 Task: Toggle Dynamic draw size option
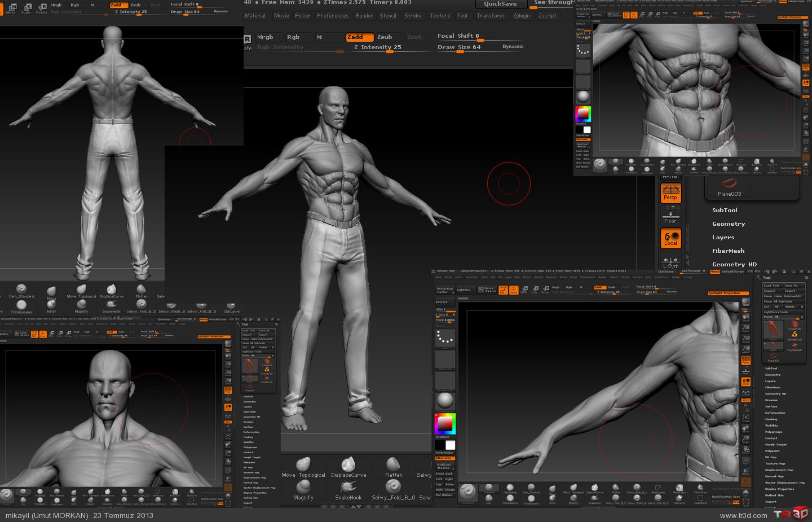coord(513,46)
